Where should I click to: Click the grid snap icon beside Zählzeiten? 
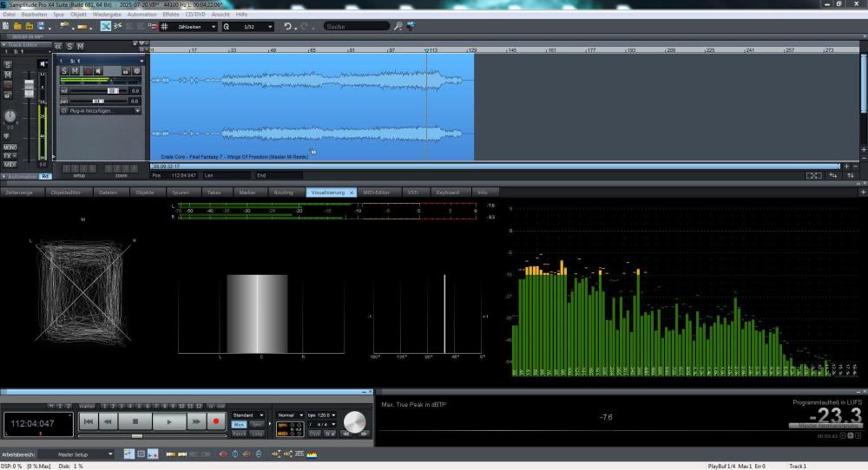[164, 26]
